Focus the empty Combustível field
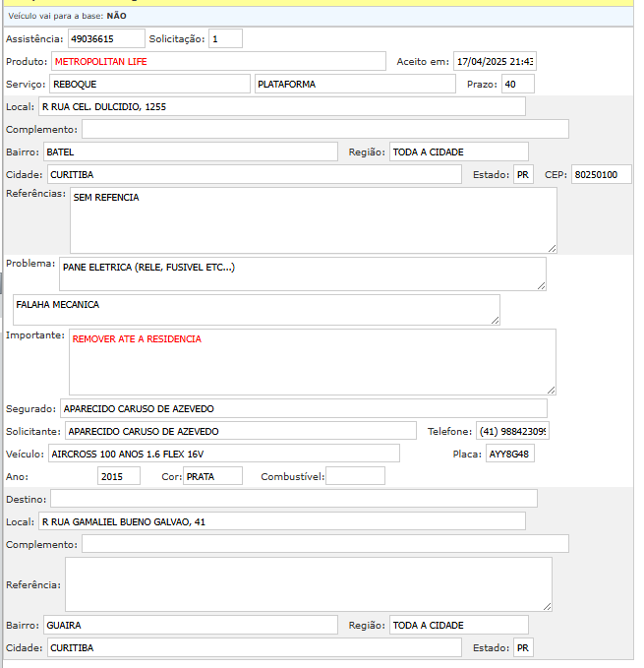 click(x=355, y=476)
